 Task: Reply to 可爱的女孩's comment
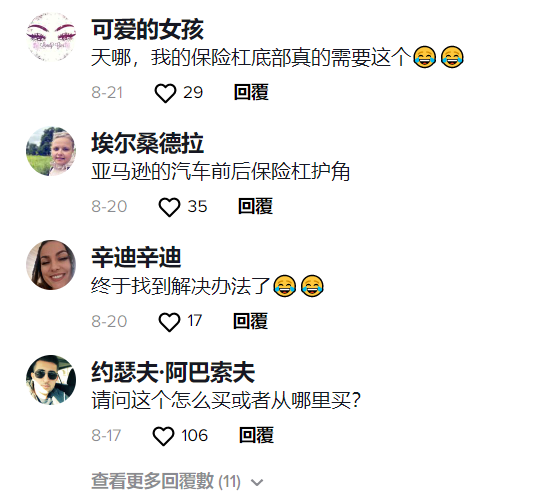(x=251, y=93)
